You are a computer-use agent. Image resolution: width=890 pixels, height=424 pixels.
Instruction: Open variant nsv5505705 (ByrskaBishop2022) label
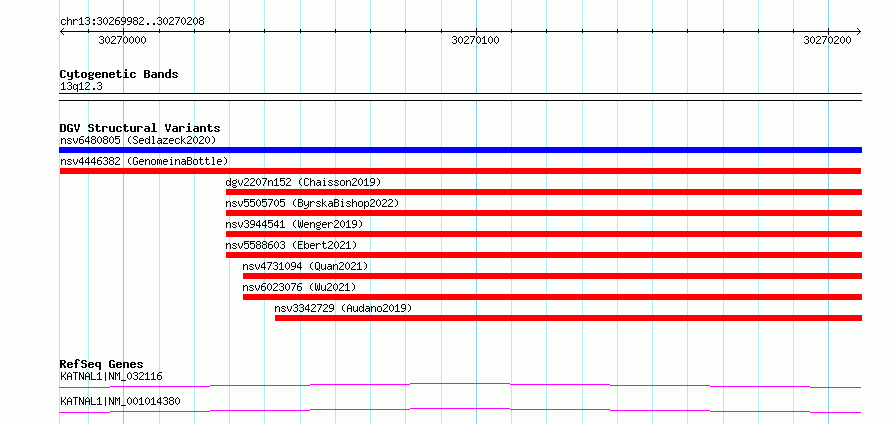point(312,203)
